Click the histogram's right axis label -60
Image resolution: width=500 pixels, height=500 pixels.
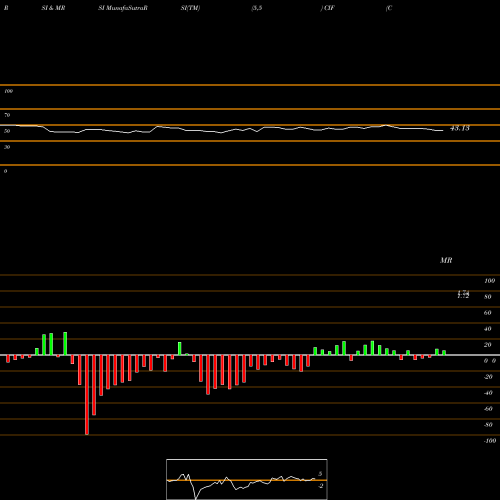[x=488, y=409]
